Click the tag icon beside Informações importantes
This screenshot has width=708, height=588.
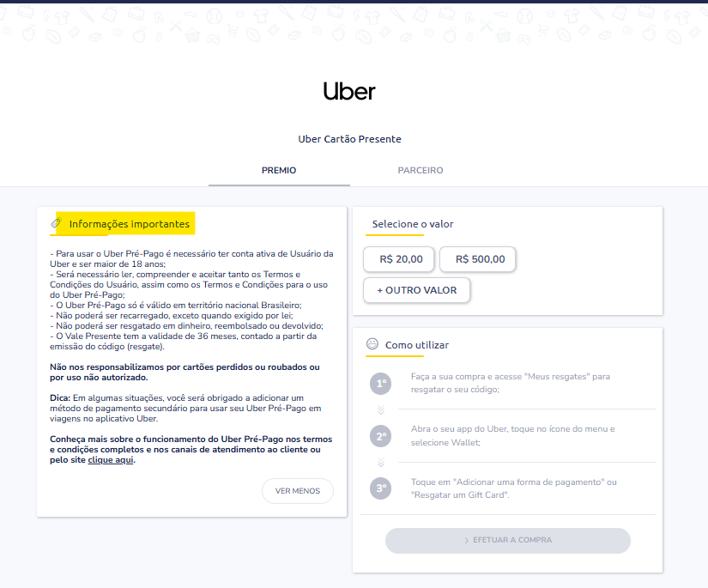click(56, 224)
